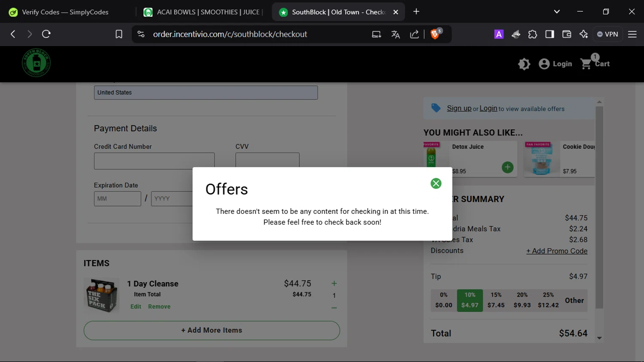Open the Cart icon
Screen dimensions: 644x362
pos(595,63)
